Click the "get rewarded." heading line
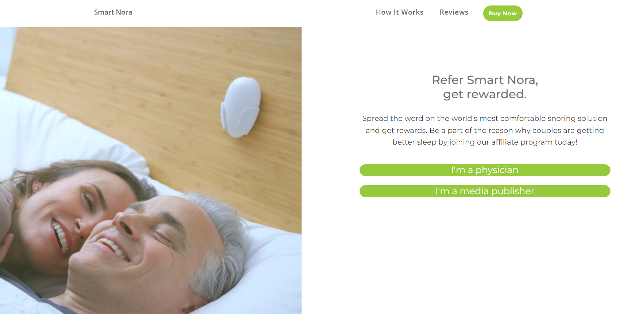The height and width of the screenshot is (314, 644). [485, 95]
